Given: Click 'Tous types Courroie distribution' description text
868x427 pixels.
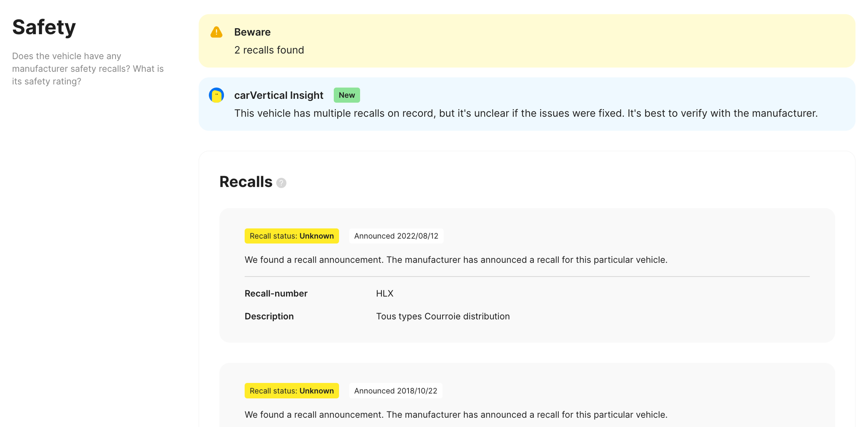Looking at the screenshot, I should click(442, 316).
